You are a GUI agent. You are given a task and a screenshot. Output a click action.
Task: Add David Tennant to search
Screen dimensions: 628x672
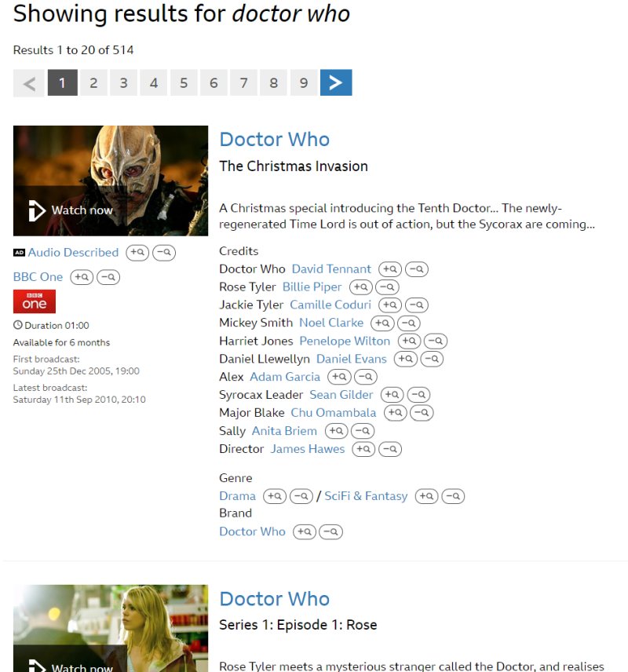pos(389,269)
